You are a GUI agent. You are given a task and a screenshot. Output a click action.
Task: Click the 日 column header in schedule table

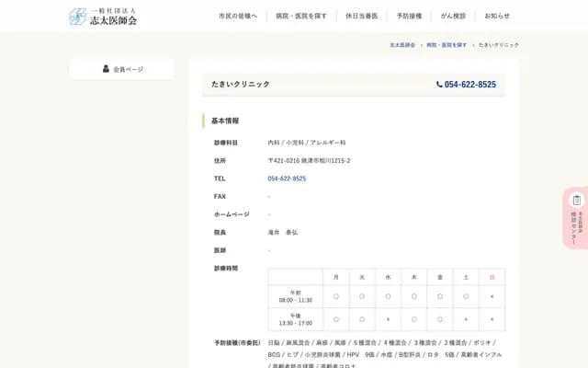492,277
